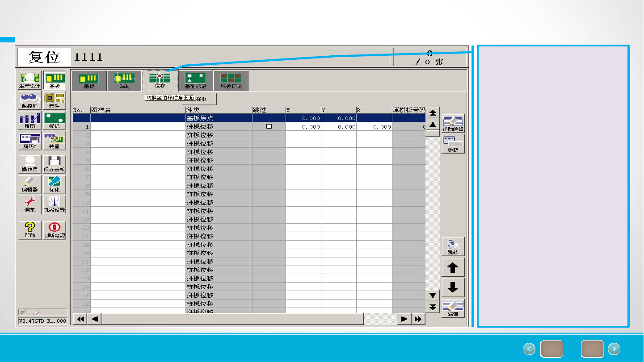Switch to the 坏板标记 bad mark tab
This screenshot has height=362, width=644.
tap(231, 81)
